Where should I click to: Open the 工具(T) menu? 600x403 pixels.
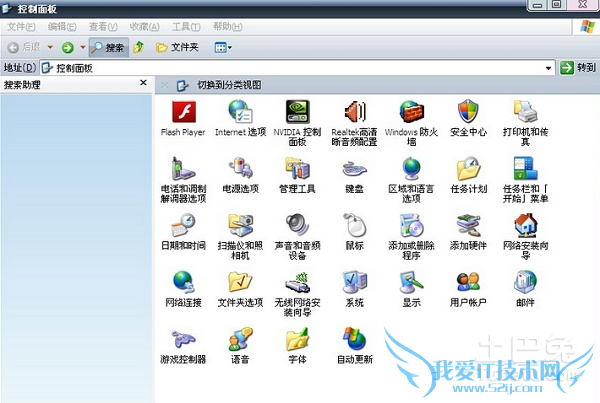pyautogui.click(x=186, y=27)
